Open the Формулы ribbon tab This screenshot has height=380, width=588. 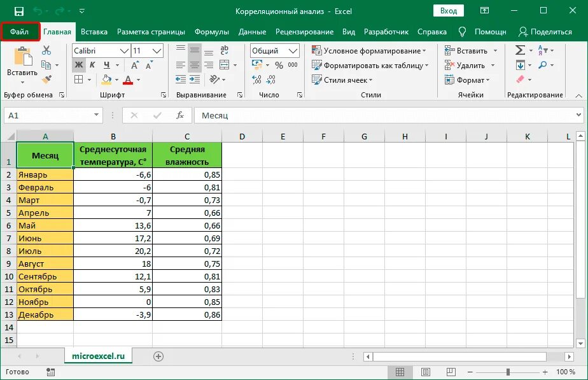tap(211, 32)
